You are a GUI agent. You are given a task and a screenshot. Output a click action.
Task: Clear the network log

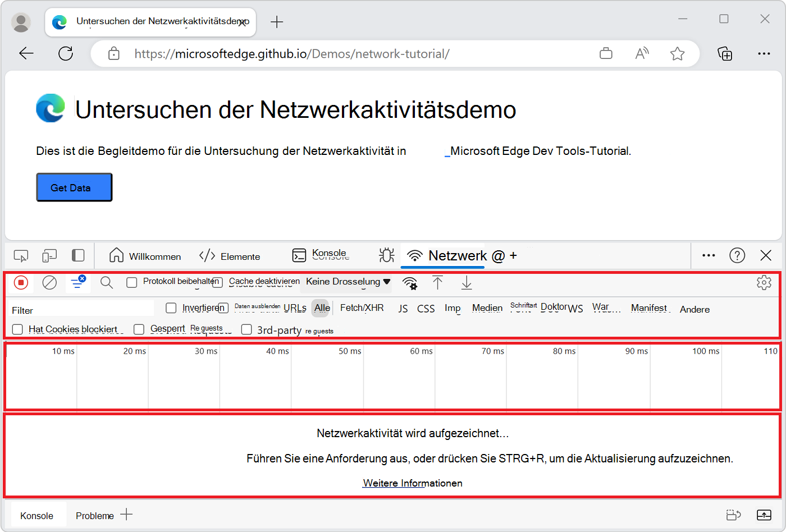pos(49,283)
